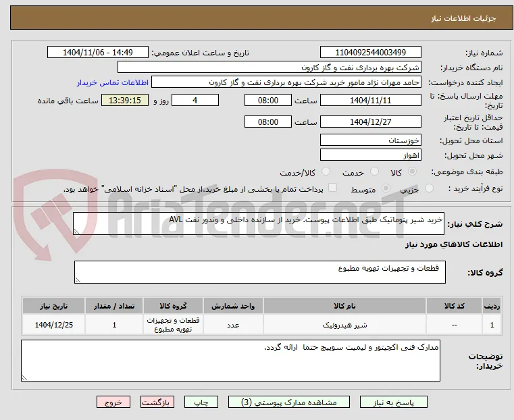Click the table cell شیر هیدرولیک

344,325
